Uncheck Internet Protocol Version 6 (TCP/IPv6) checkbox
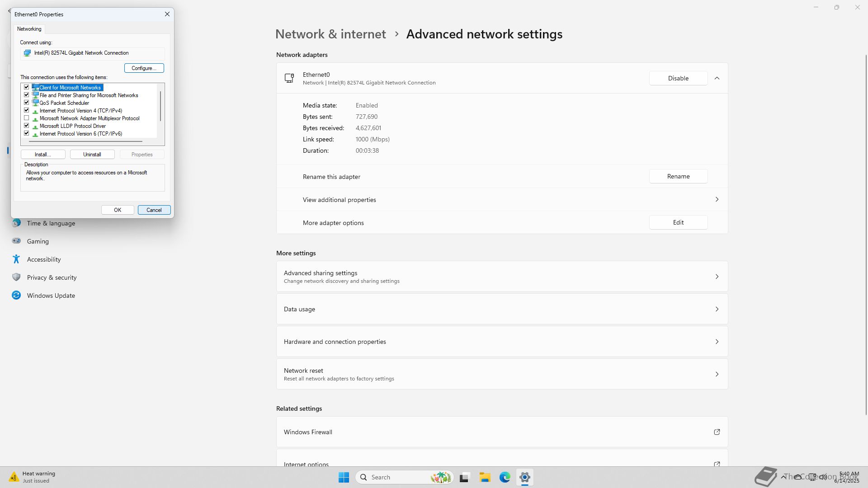This screenshot has width=868, height=488. pos(27,133)
